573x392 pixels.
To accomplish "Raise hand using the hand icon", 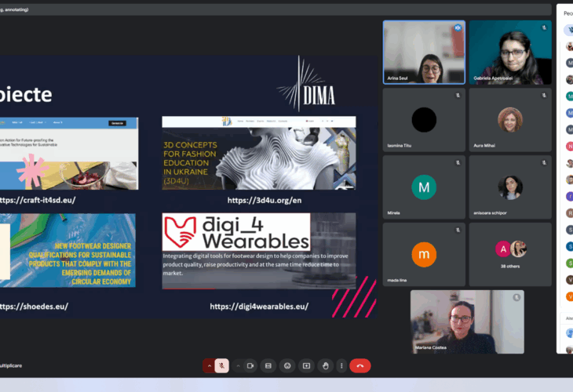I will (325, 365).
